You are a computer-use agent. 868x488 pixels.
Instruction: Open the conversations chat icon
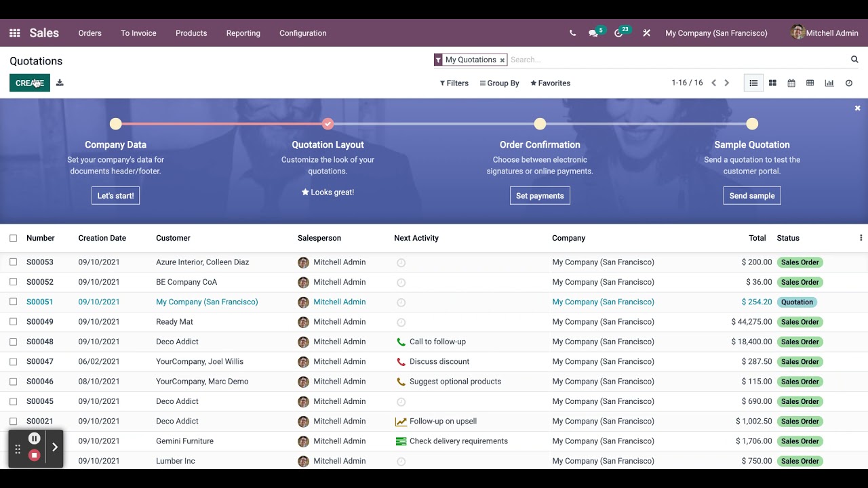point(593,33)
